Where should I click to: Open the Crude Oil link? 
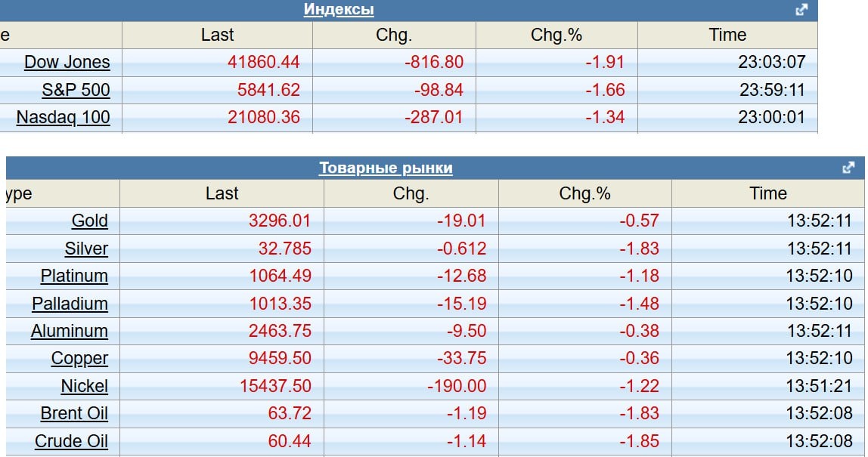point(71,441)
